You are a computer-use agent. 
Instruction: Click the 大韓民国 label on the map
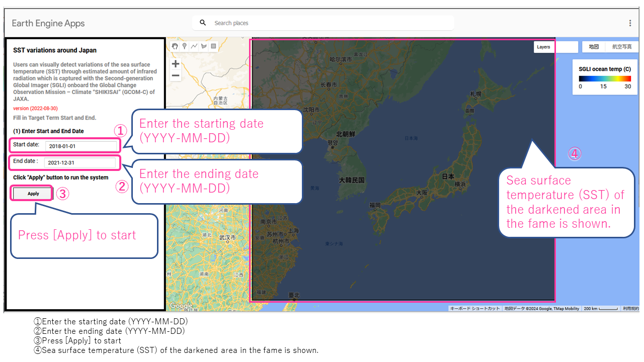[352, 180]
